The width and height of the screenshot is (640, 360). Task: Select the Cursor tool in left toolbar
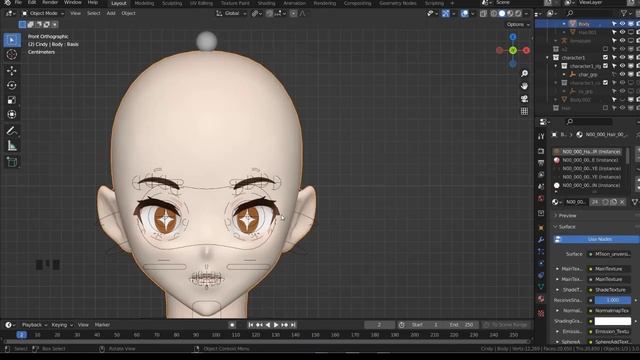pos(11,54)
